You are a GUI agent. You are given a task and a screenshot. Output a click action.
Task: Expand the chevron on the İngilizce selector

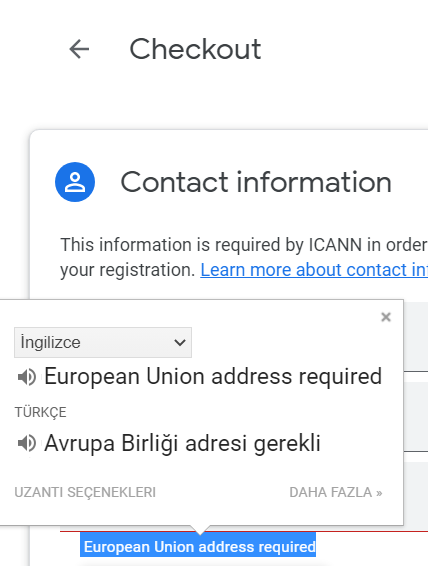179,342
